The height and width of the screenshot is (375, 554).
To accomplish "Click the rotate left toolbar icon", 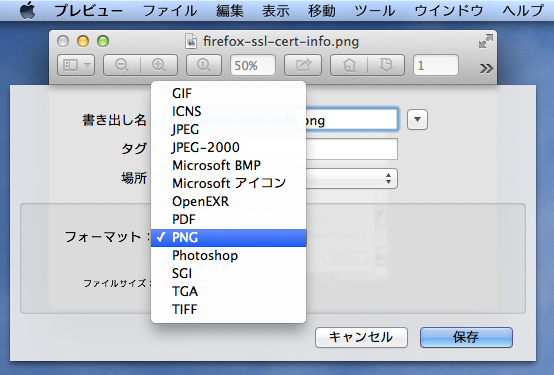I will (349, 65).
